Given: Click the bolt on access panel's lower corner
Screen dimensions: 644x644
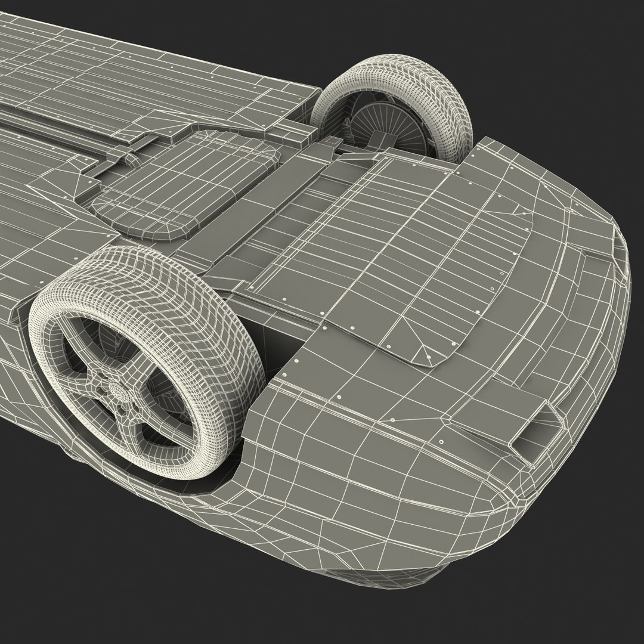Looking at the screenshot, I should click(x=428, y=357).
